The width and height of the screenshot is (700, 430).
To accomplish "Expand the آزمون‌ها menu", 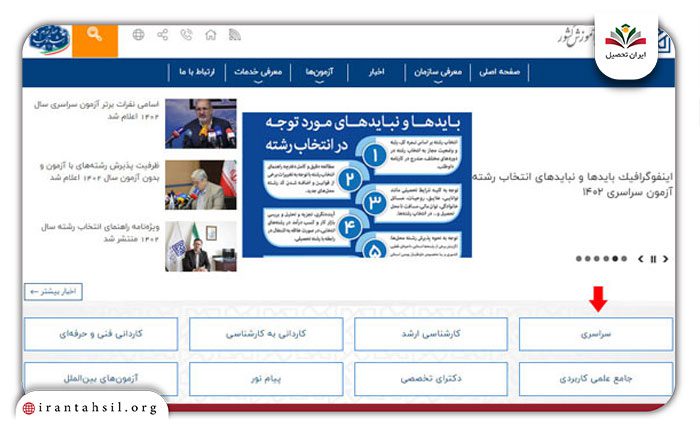I will click(319, 72).
